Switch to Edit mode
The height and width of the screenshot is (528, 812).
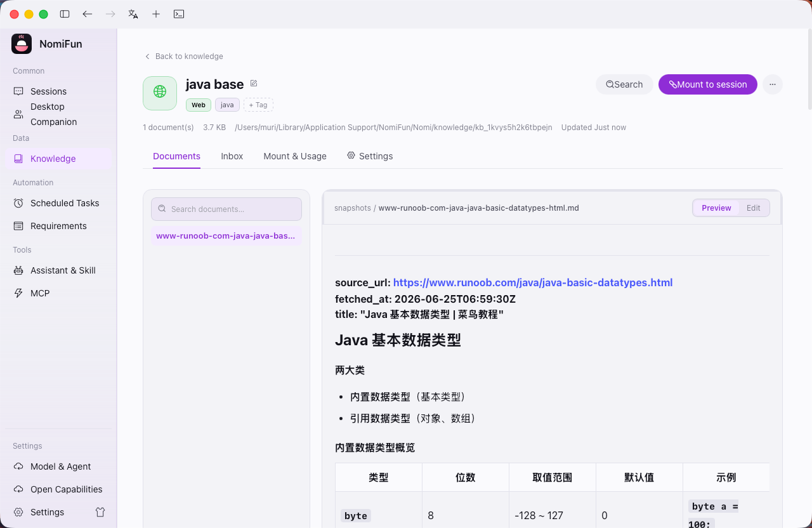tap(754, 208)
